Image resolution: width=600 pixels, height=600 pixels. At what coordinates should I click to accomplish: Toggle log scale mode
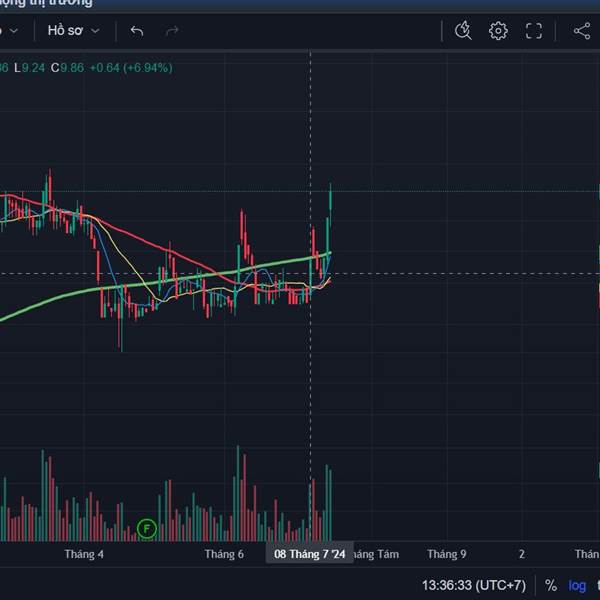tap(577, 586)
